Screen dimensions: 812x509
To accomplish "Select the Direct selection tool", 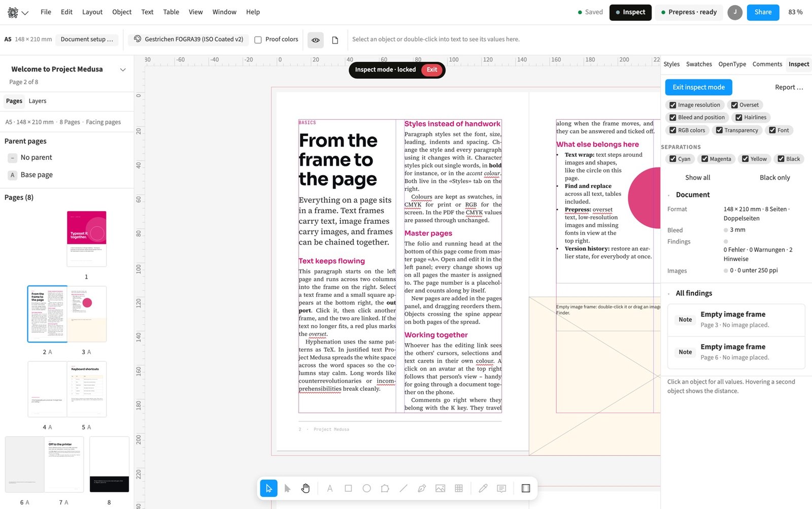I will [x=287, y=488].
